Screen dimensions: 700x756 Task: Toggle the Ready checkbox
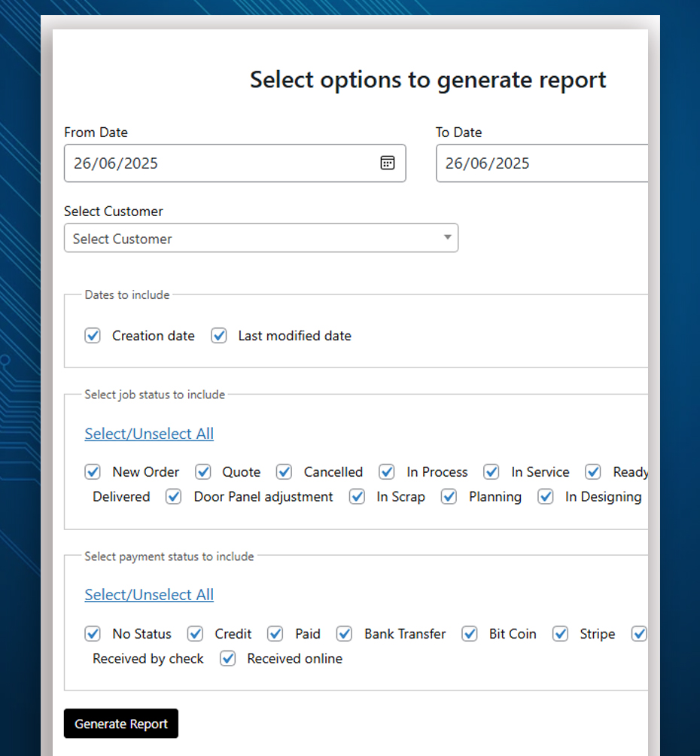593,471
